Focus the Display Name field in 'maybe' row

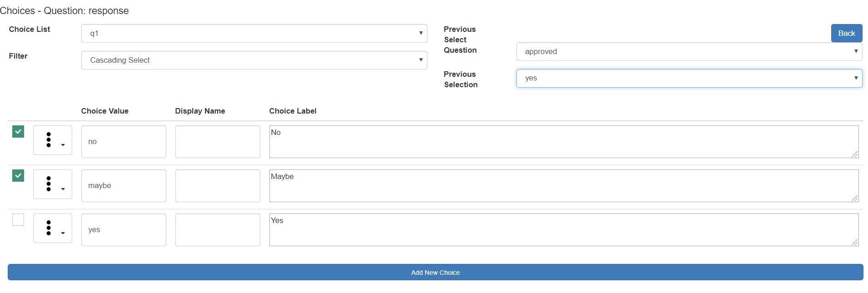[218, 186]
